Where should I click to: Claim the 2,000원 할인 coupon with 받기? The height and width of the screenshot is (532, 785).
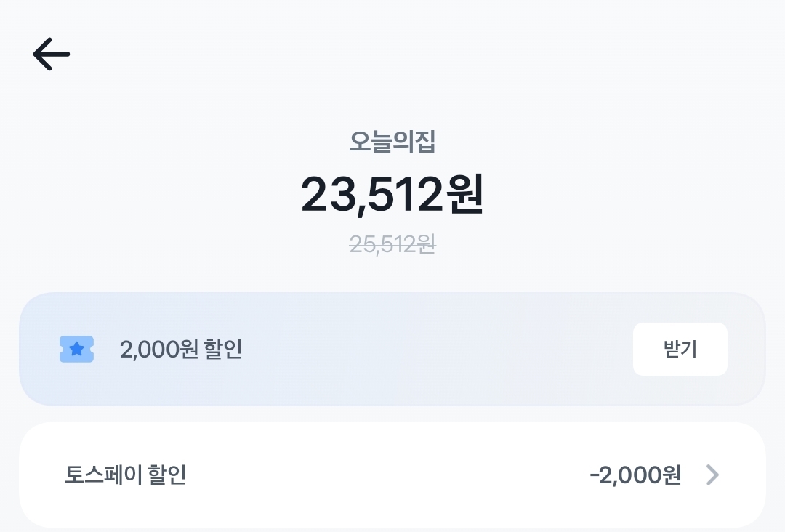[x=680, y=350]
